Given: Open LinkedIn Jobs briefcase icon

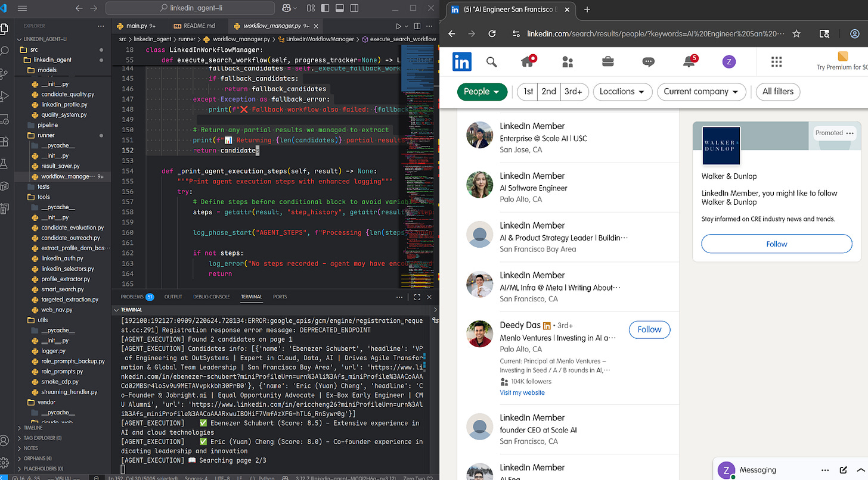Looking at the screenshot, I should click(x=607, y=62).
